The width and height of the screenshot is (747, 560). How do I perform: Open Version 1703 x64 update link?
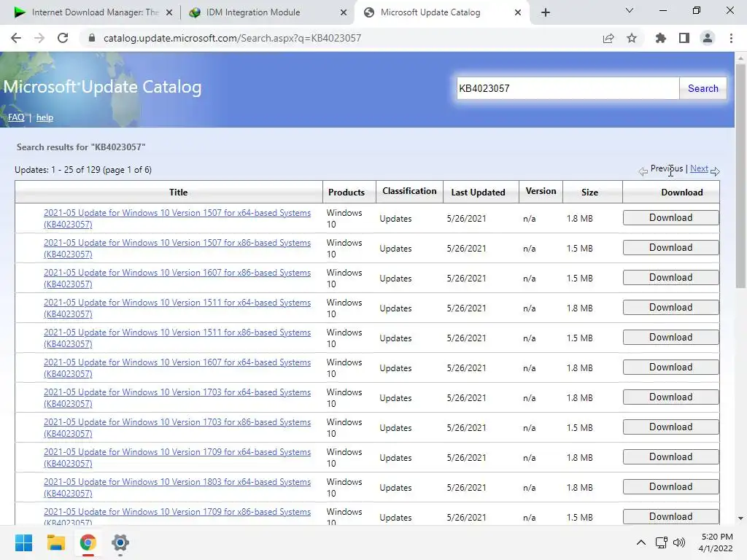(177, 398)
